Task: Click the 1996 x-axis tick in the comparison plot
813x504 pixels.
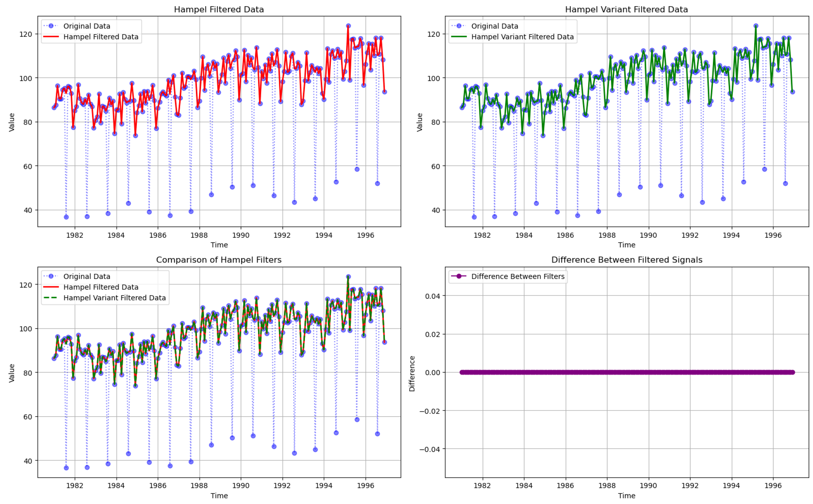Action: [x=365, y=486]
